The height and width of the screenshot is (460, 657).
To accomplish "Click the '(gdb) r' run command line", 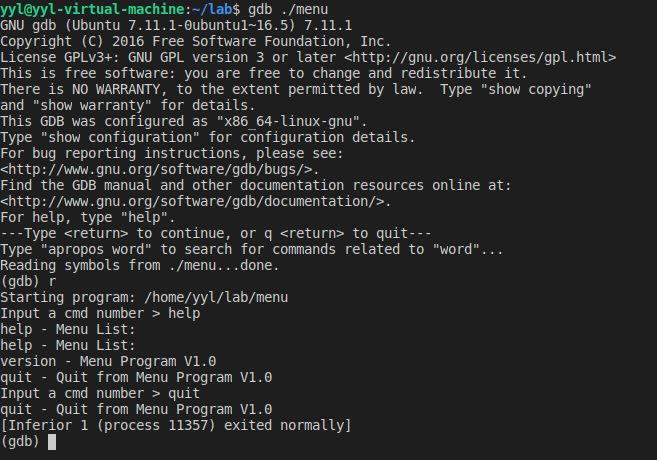I will click(28, 281).
